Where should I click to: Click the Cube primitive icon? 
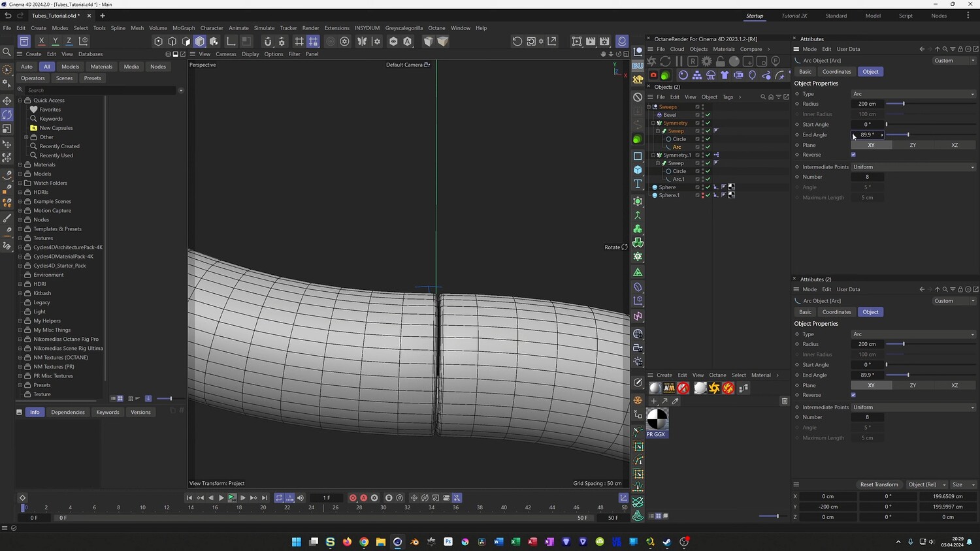coord(638,170)
